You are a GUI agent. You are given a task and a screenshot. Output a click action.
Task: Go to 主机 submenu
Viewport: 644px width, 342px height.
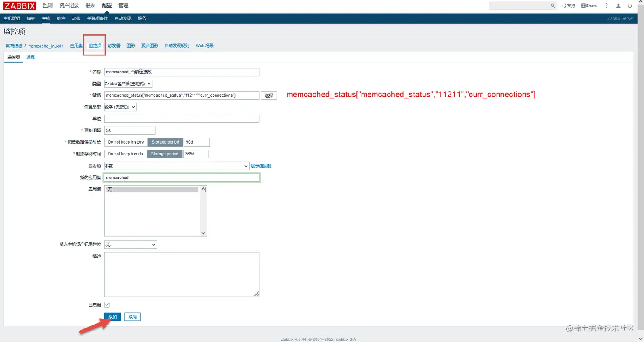[46, 19]
